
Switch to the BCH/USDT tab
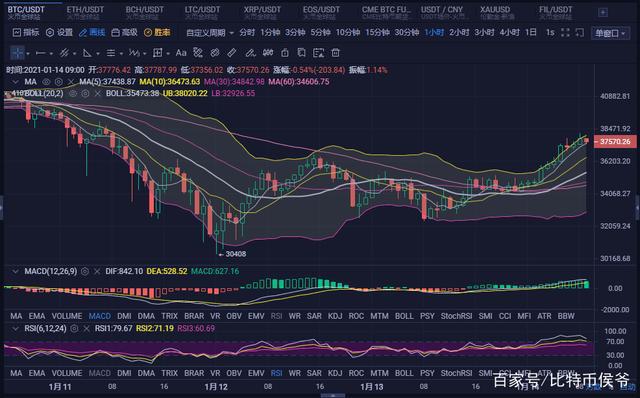click(144, 12)
